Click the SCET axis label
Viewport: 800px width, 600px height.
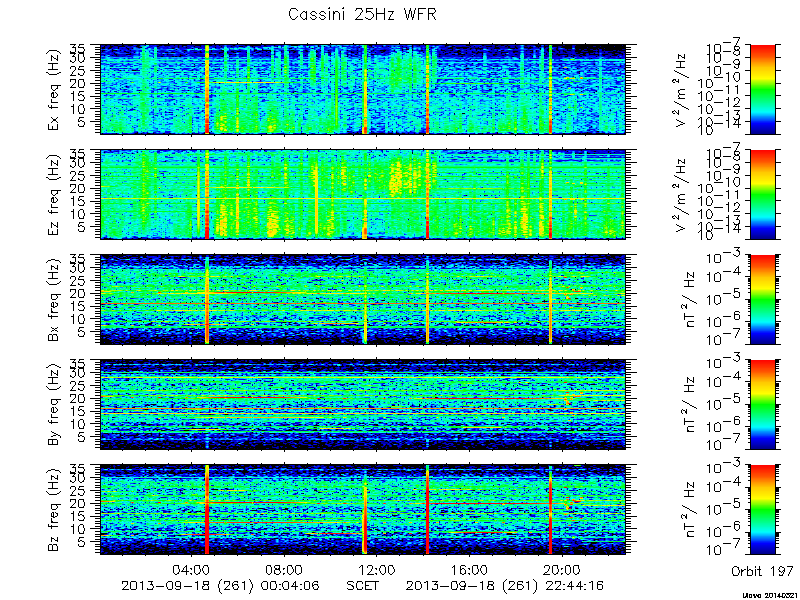point(362,585)
